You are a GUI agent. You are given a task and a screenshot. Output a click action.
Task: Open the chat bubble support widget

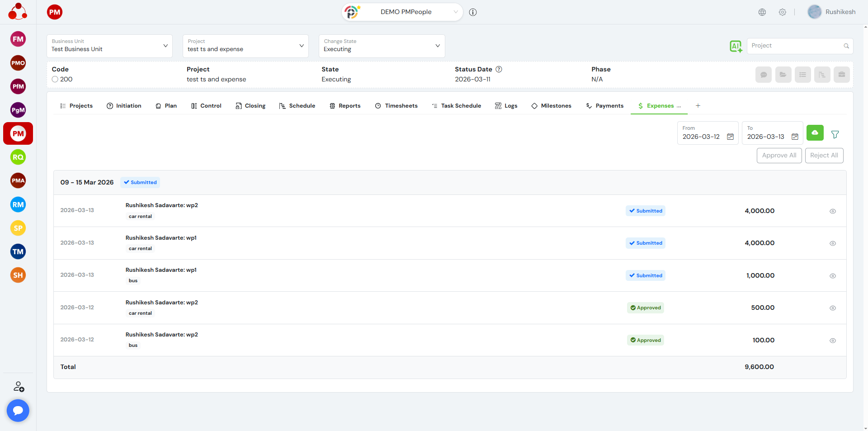[x=18, y=410]
